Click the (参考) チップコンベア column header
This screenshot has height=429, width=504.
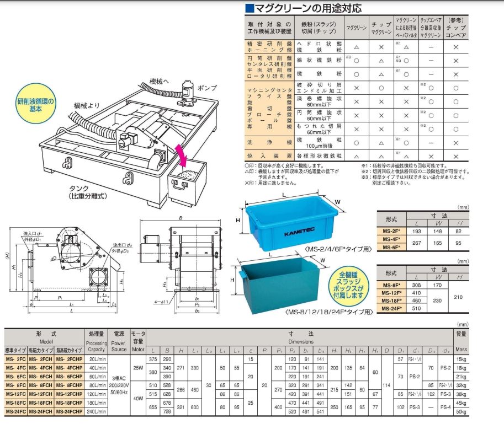pyautogui.click(x=456, y=28)
